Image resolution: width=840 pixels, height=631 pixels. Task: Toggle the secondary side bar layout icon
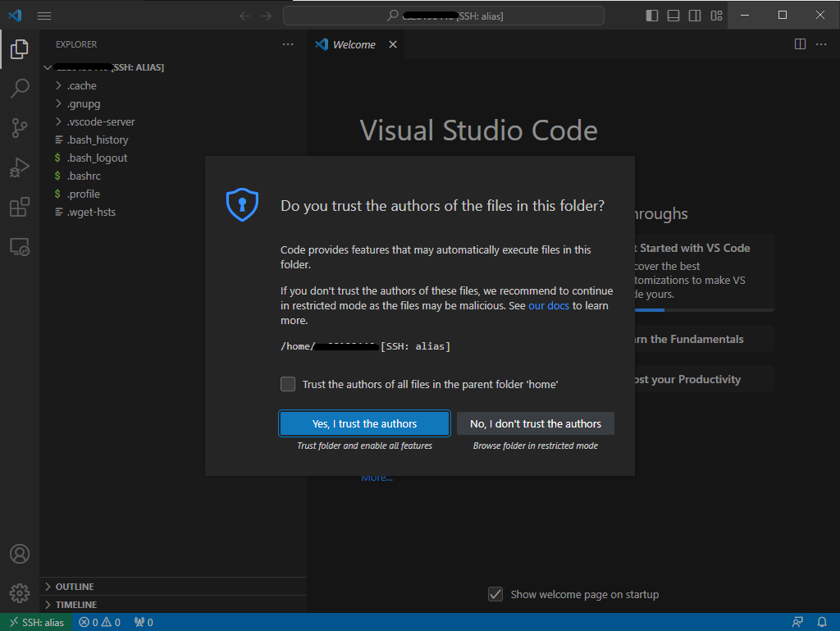tap(695, 16)
